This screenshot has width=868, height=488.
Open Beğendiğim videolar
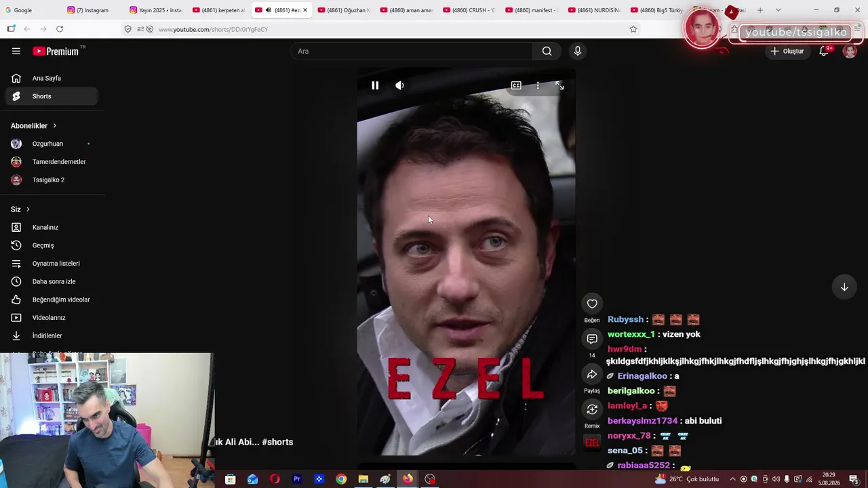[x=52, y=300]
